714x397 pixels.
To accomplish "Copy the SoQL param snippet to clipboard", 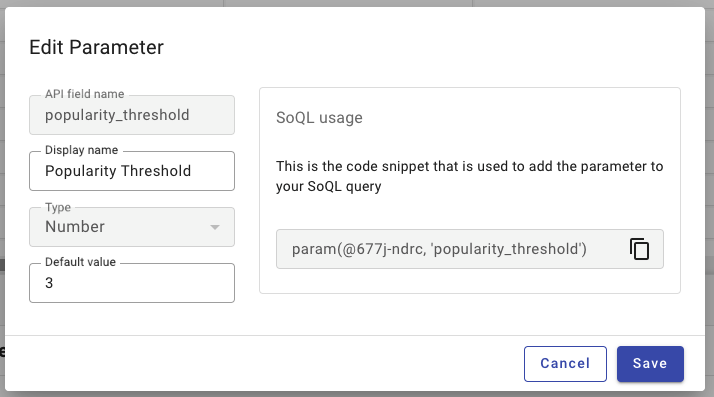I will [639, 249].
